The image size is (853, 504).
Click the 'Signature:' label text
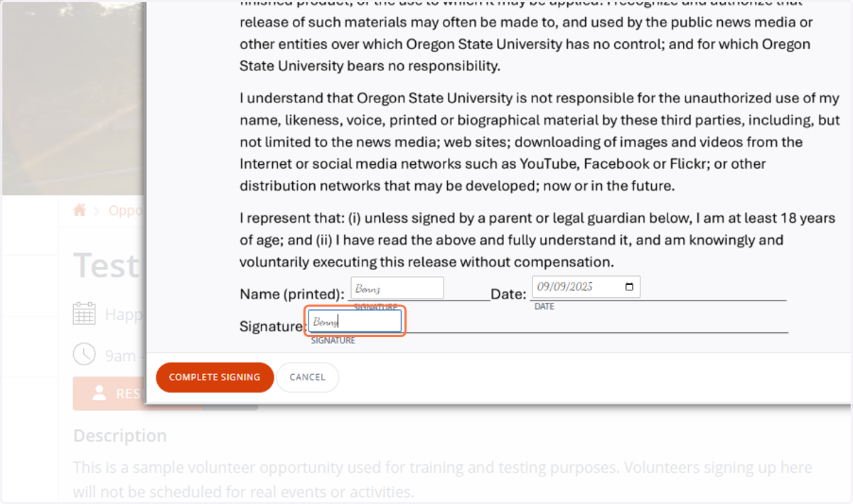coord(273,327)
